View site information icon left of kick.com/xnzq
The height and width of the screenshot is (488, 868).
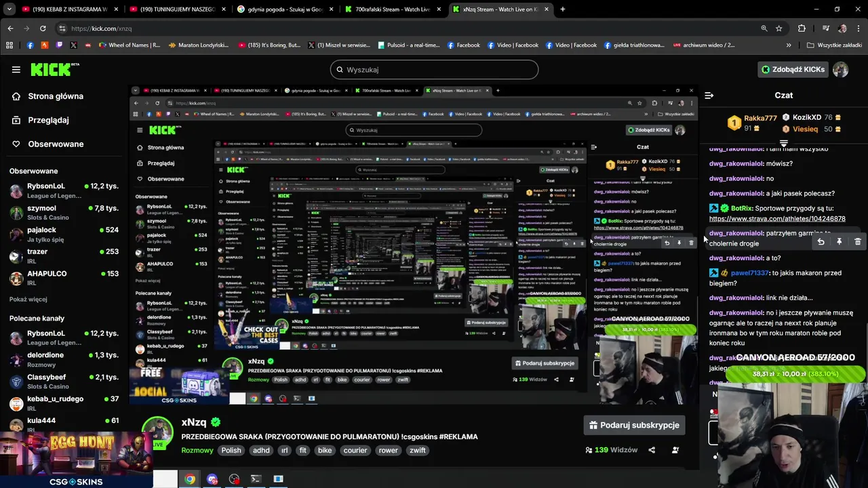(62, 28)
